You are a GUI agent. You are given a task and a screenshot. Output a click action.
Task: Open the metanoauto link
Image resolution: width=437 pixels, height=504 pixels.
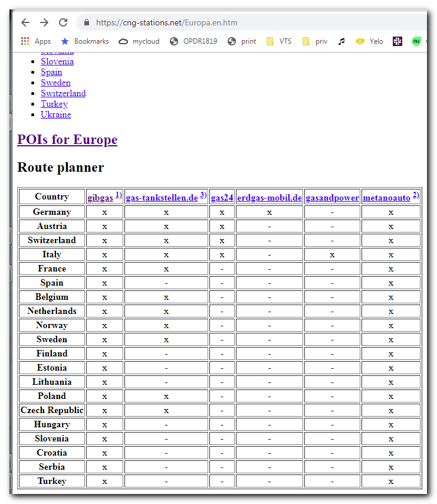(387, 198)
